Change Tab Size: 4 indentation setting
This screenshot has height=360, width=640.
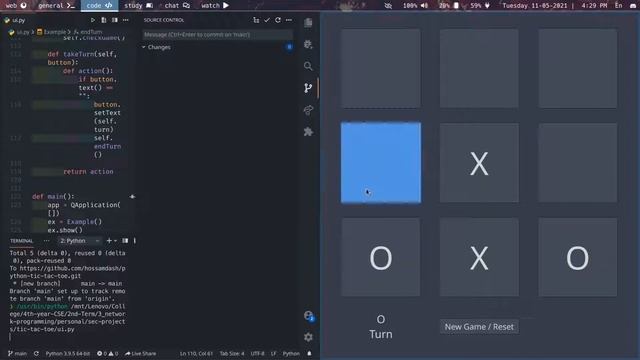coord(232,353)
